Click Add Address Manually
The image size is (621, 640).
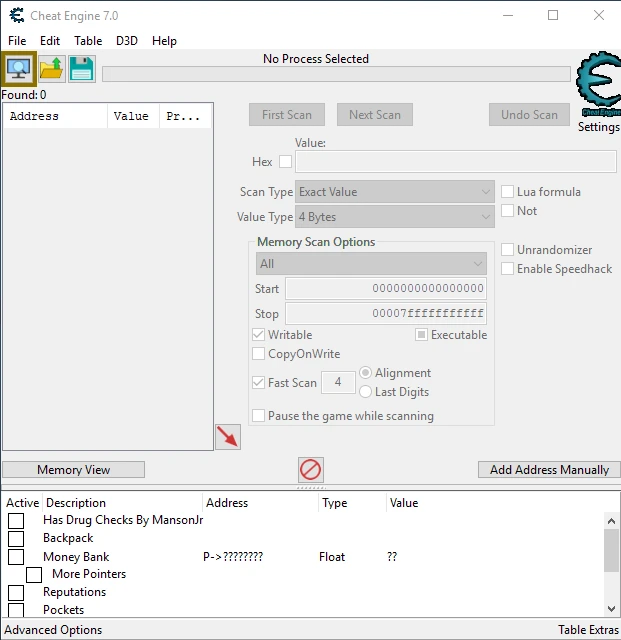[549, 470]
